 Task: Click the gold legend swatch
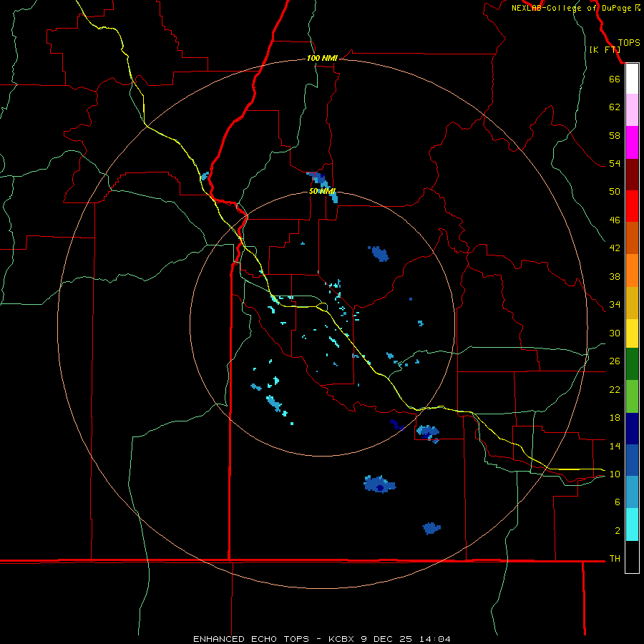[x=632, y=303]
